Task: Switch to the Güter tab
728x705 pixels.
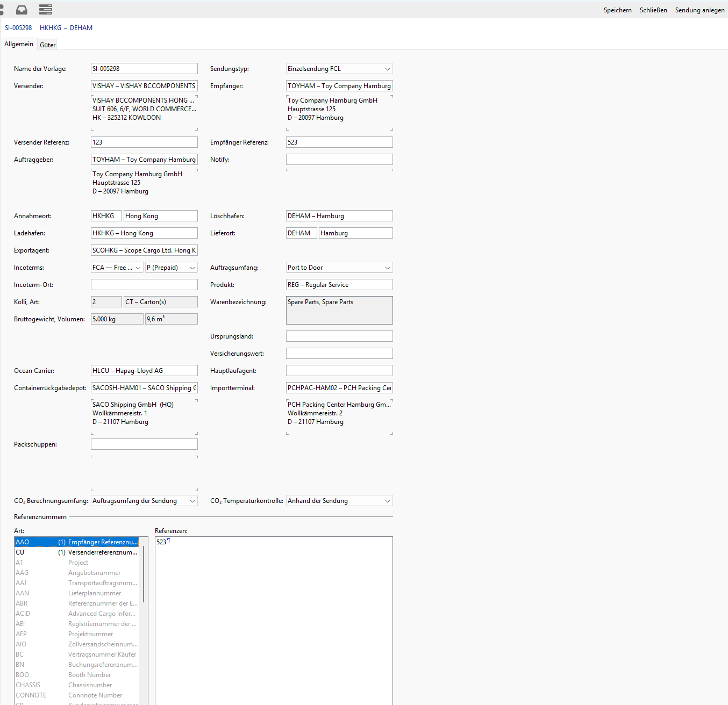Action: (47, 45)
